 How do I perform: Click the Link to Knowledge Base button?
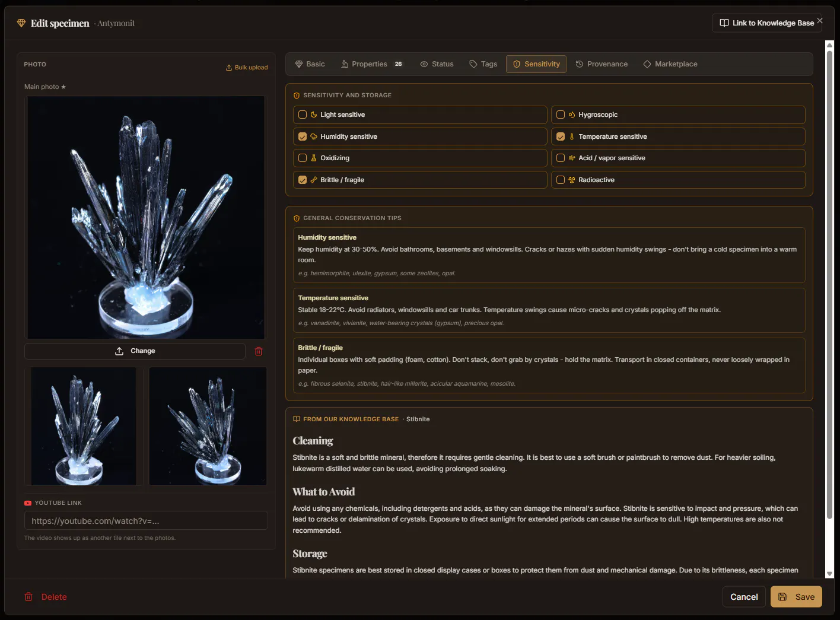tap(767, 23)
